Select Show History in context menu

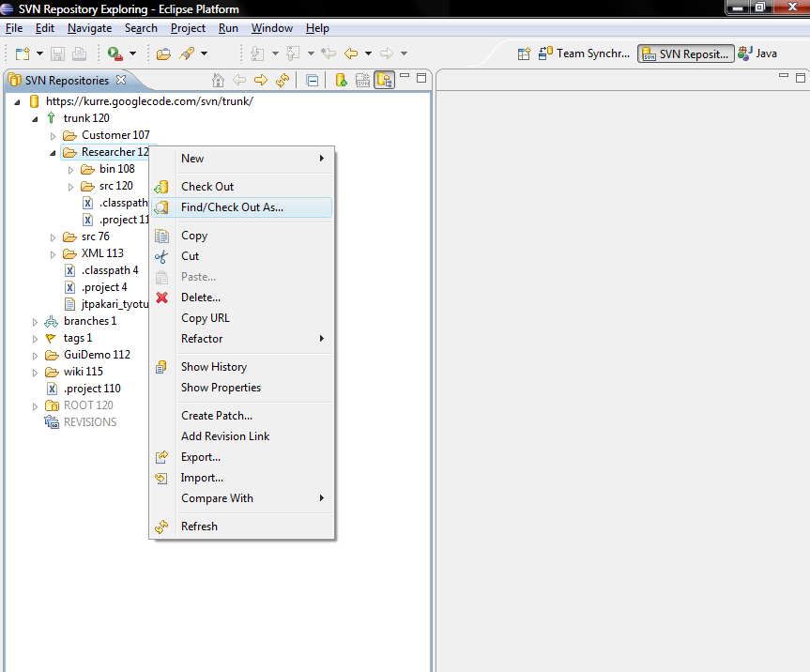tap(242, 367)
